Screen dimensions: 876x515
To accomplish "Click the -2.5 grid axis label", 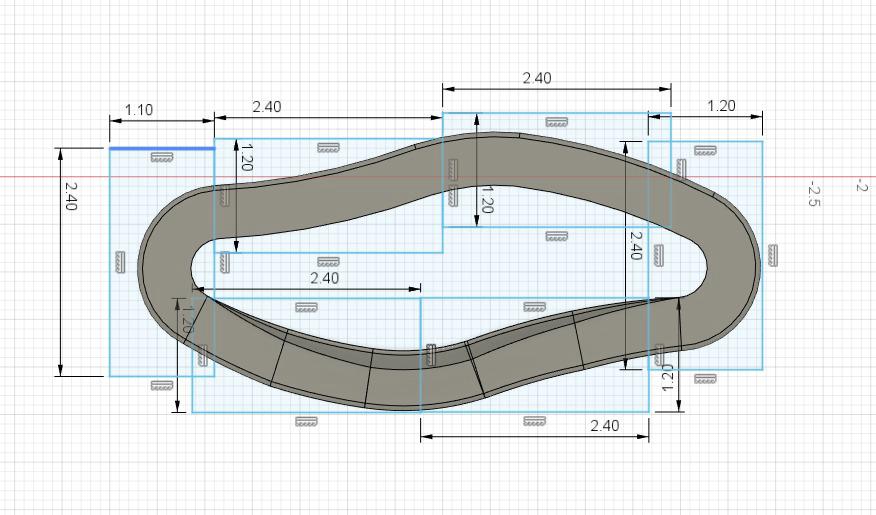I will click(x=813, y=194).
